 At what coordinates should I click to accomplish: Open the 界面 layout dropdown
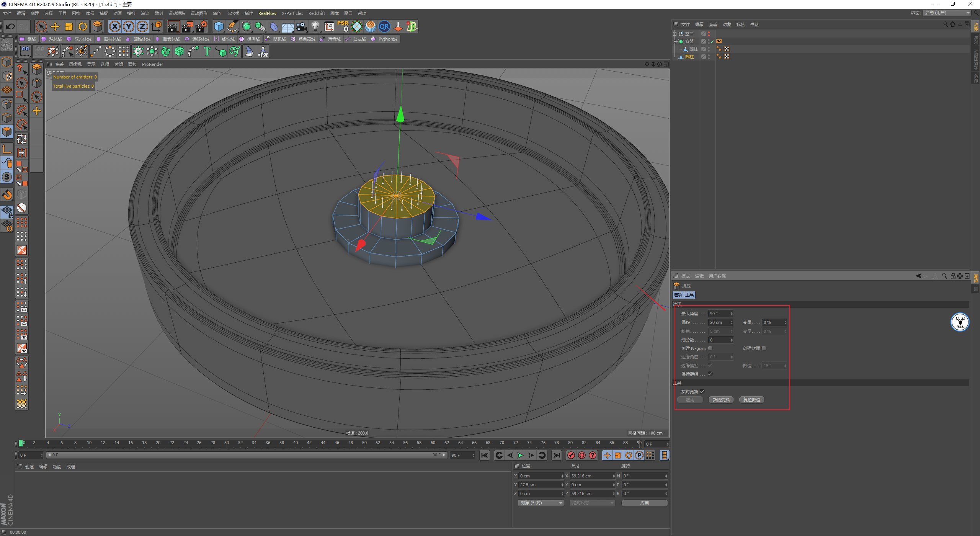pos(947,13)
